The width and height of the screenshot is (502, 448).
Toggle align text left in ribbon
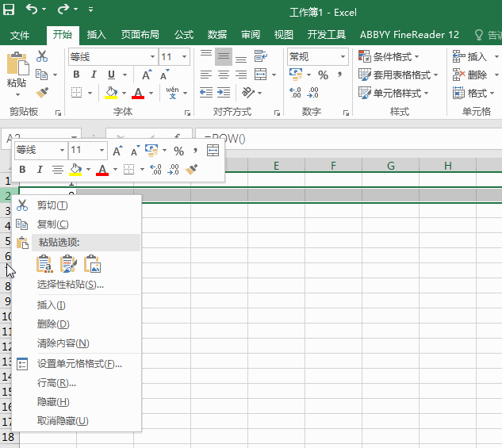206,75
